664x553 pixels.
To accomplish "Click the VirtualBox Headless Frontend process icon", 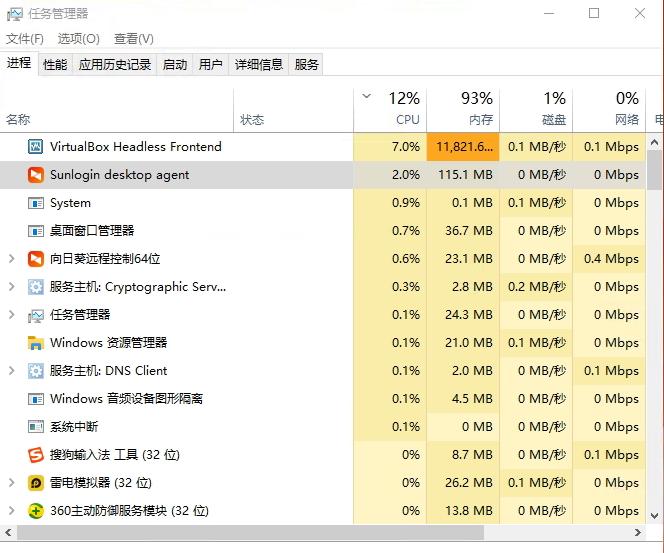I will pos(36,147).
